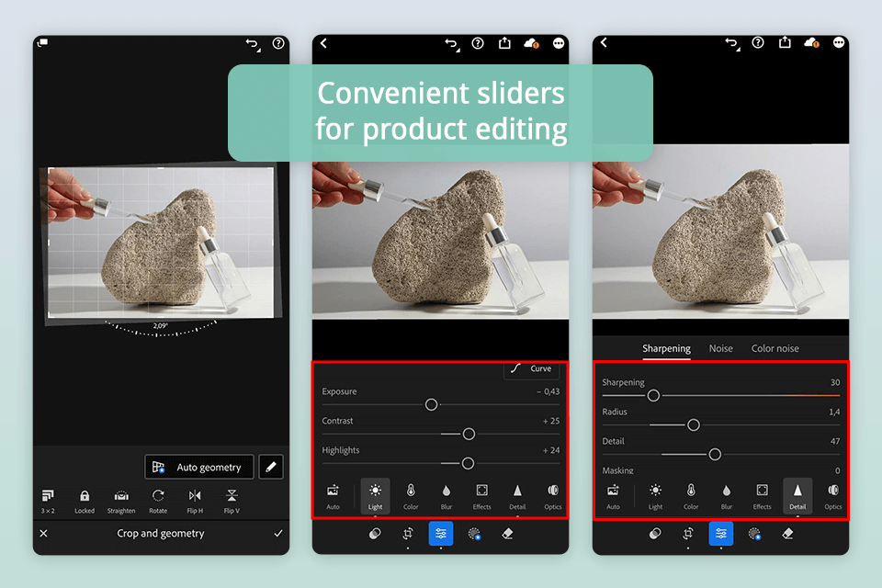This screenshot has height=588, width=882.
Task: Tap Auto in middle Light screen
Action: 333,496
